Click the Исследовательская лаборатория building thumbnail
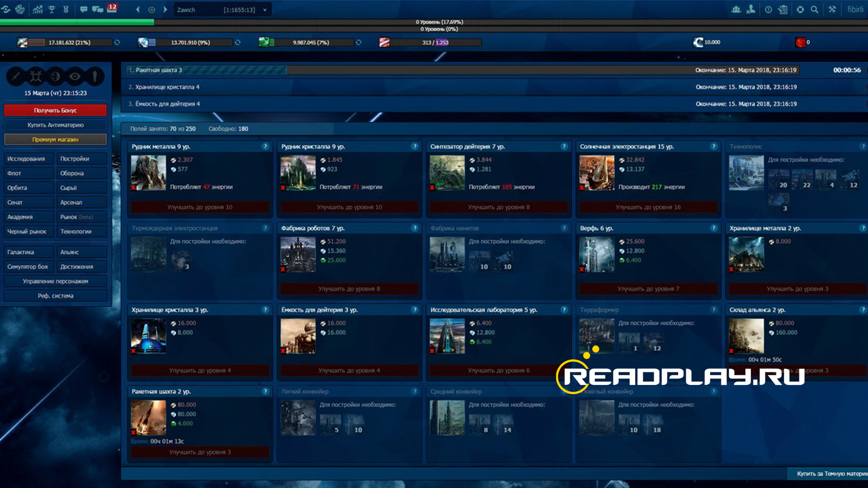 click(447, 336)
